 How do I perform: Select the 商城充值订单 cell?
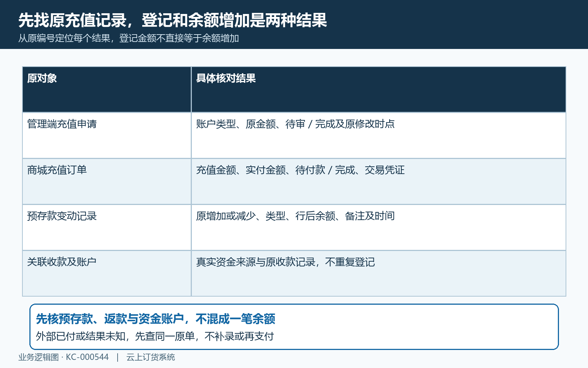coord(107,181)
